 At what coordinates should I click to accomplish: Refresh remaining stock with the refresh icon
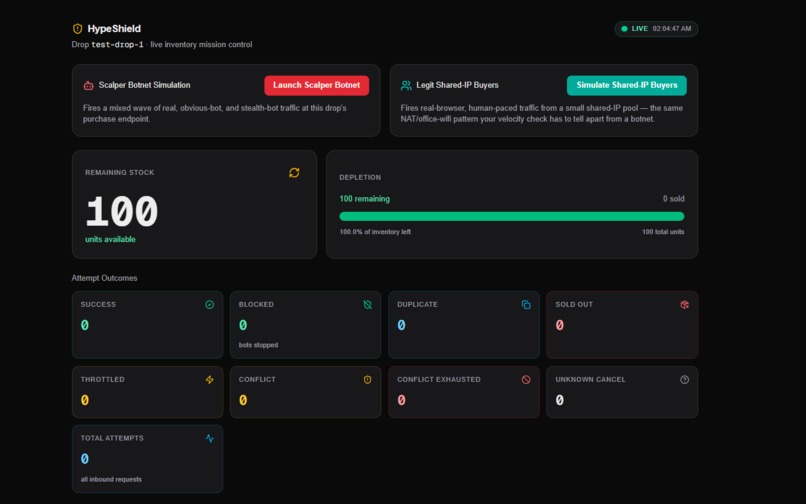click(294, 173)
